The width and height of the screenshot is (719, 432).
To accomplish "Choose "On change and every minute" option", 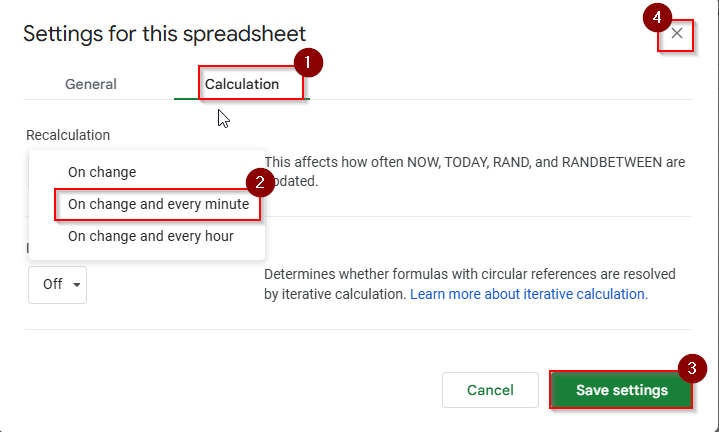I will tap(158, 204).
